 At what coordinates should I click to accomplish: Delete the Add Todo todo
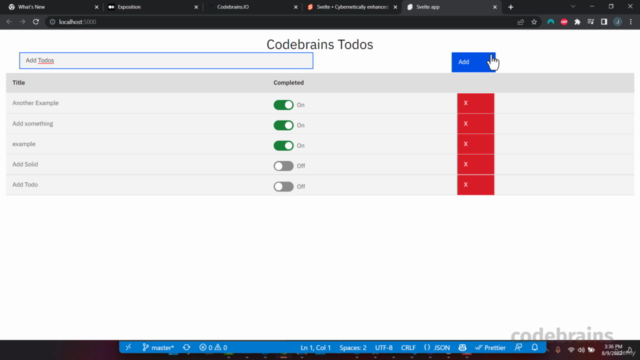(x=476, y=185)
